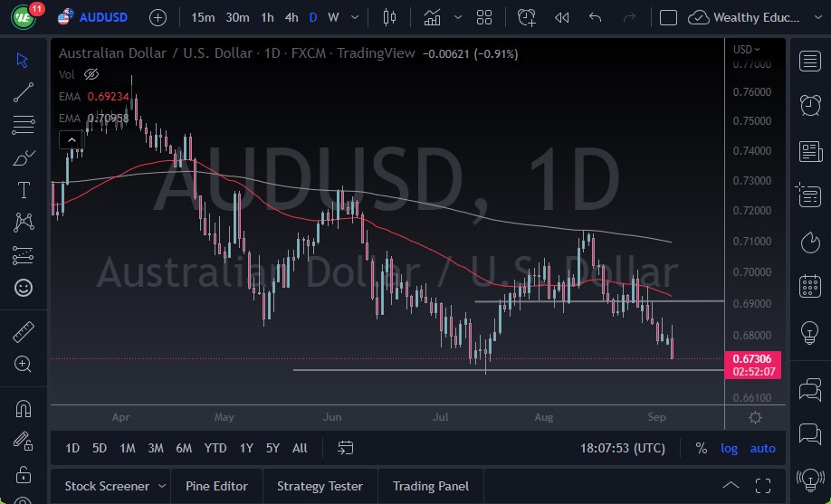Toggle log scale

[729, 448]
